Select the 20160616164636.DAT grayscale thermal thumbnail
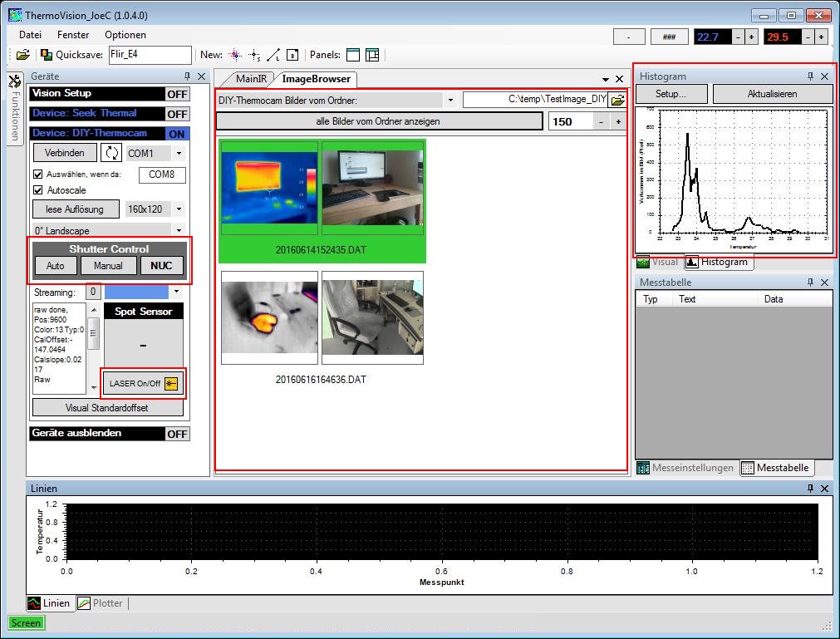The width and height of the screenshot is (840, 639). 269,317
